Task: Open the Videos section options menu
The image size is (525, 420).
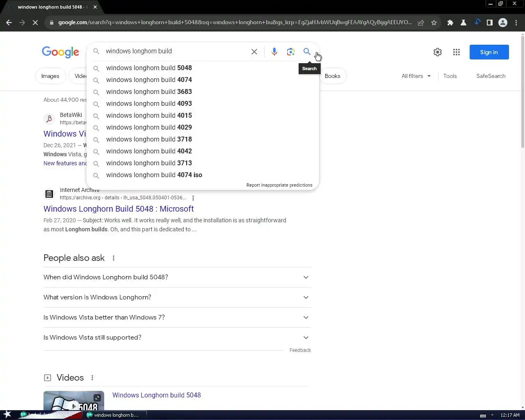Action: click(x=92, y=378)
